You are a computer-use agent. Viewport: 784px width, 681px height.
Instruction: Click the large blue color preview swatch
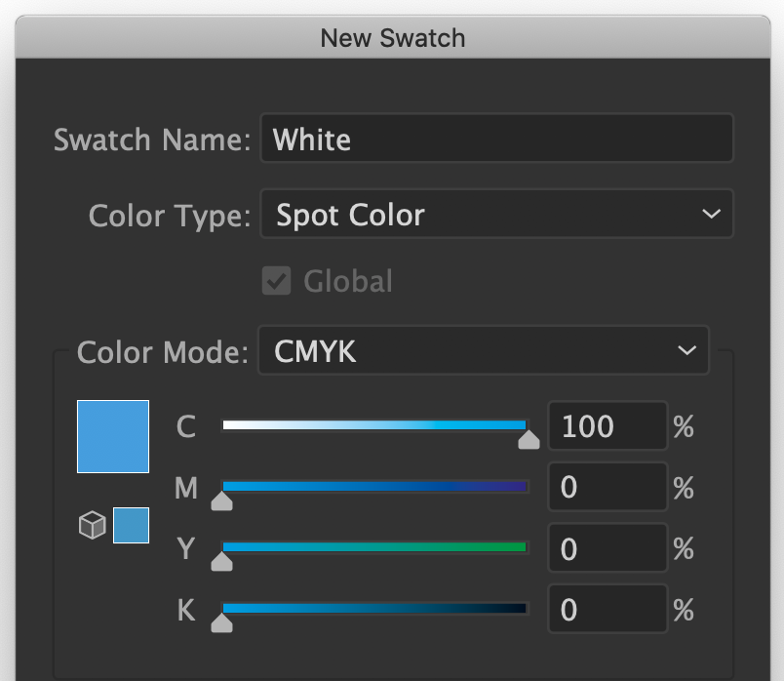[113, 436]
